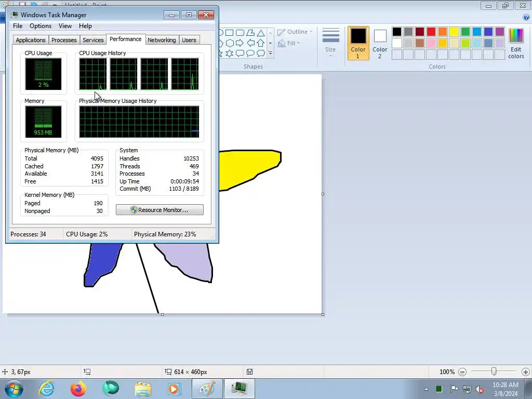Select the Polygon shape in Paint

(x=250, y=33)
